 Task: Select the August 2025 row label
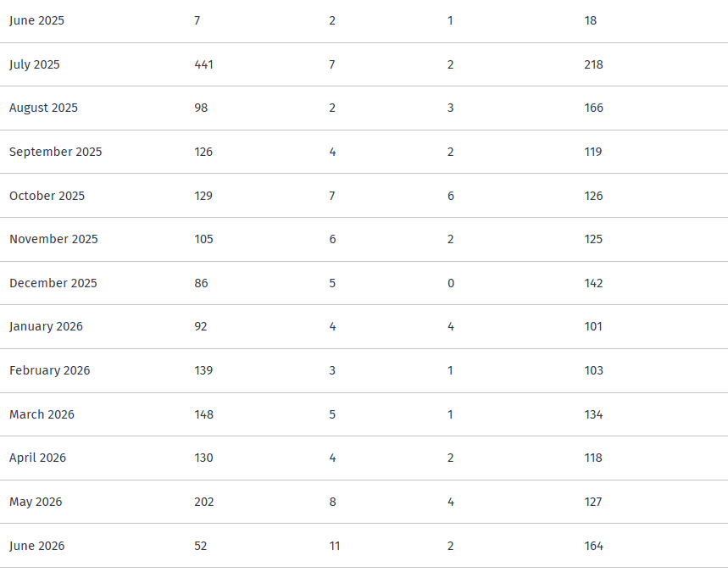click(43, 108)
